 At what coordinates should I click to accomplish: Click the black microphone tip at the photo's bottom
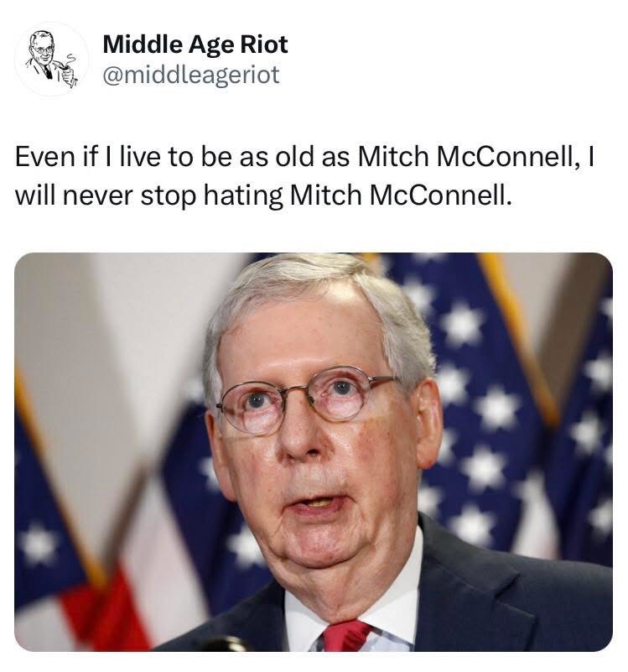point(223,644)
